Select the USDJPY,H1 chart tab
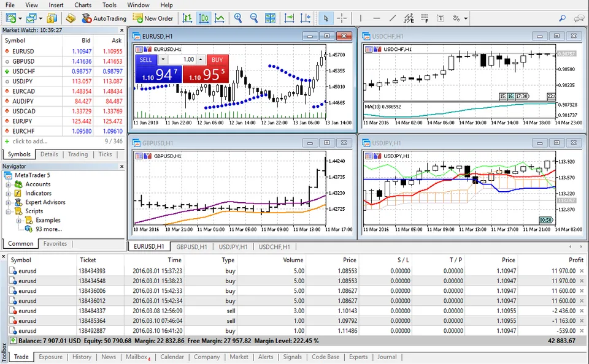The image size is (589, 364). coord(233,247)
